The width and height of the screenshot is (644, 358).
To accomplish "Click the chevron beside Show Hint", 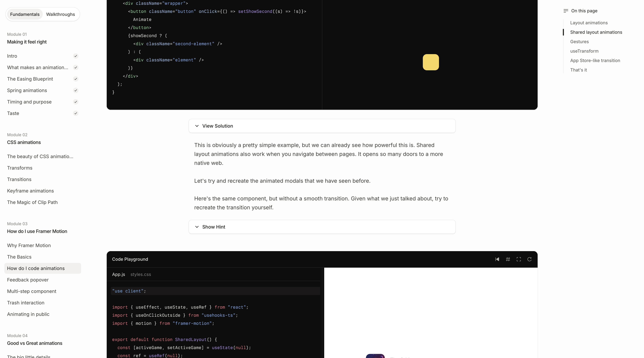I will [x=197, y=227].
